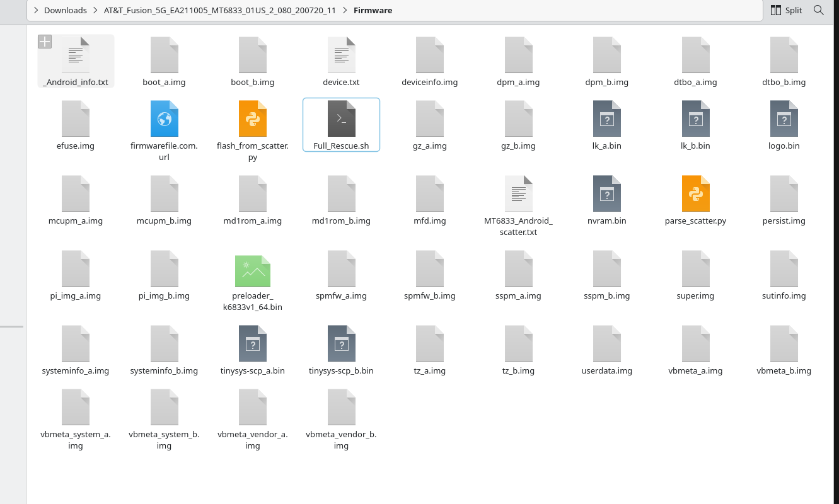The width and height of the screenshot is (839, 504).
Task: Select logo.bin binary icon
Action: click(784, 118)
